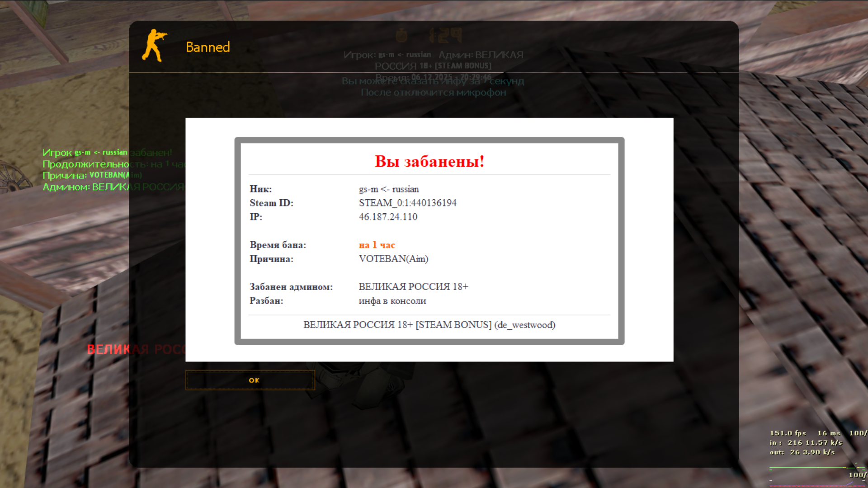Click the ban reason VOTEBAN(Aim)
The height and width of the screenshot is (488, 868).
pos(393,259)
